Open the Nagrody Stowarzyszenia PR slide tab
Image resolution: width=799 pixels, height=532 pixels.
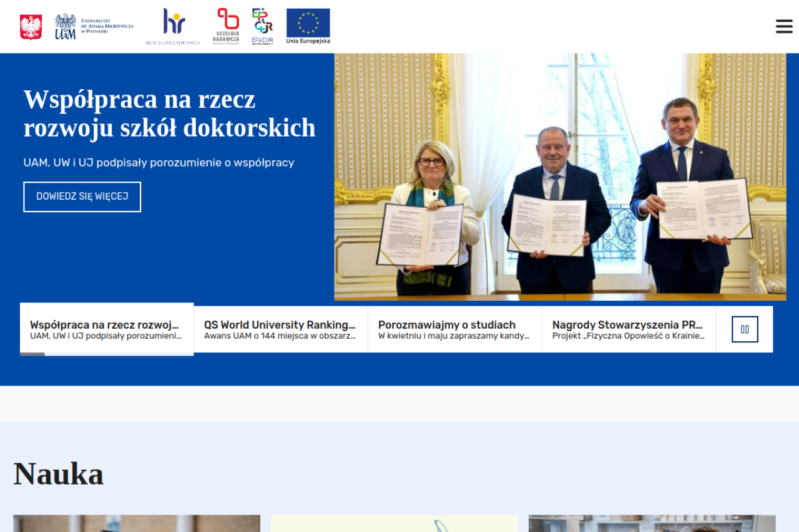[629, 329]
